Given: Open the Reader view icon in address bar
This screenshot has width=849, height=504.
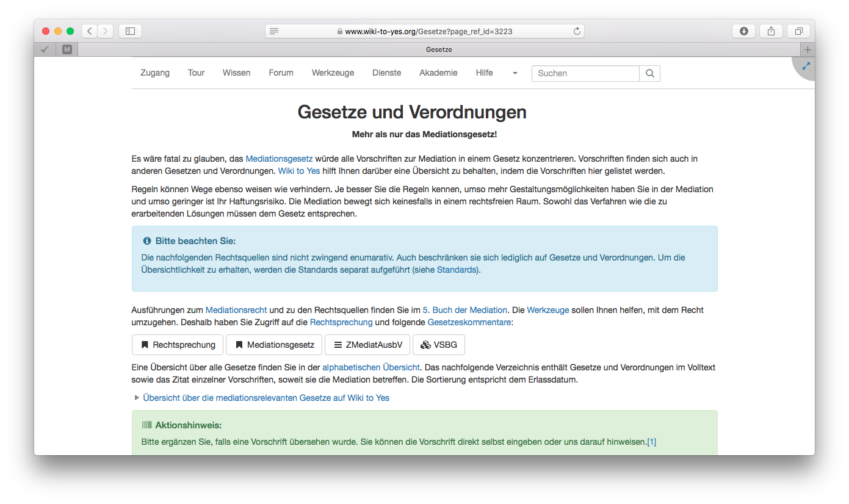Looking at the screenshot, I should pyautogui.click(x=274, y=31).
